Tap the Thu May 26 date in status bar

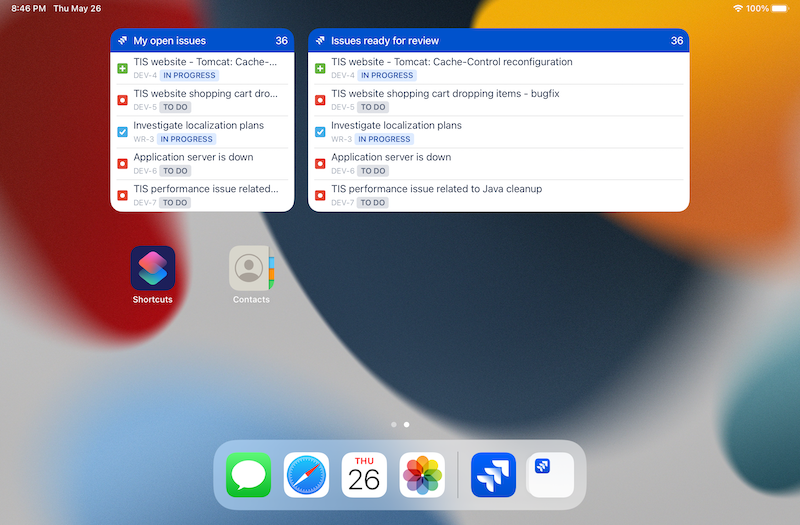pyautogui.click(x=77, y=9)
